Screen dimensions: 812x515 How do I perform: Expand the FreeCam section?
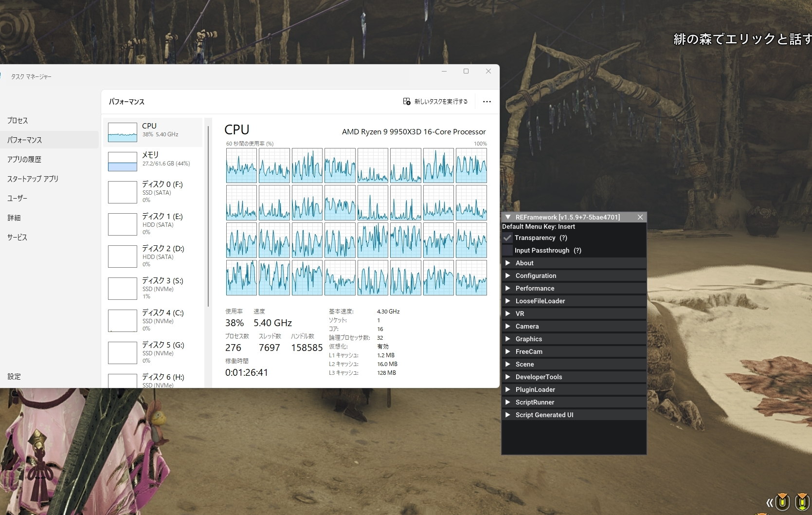574,351
